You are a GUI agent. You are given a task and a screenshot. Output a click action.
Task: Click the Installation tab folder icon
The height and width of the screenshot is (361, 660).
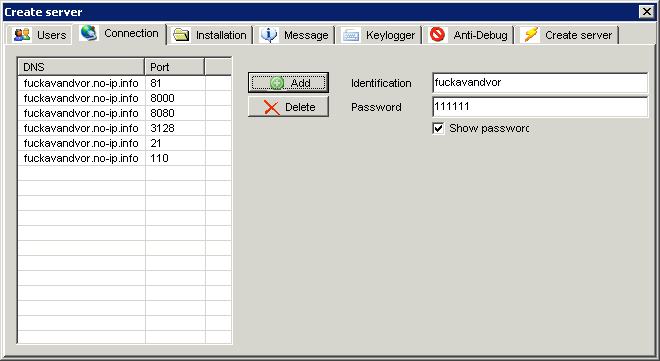pos(181,35)
